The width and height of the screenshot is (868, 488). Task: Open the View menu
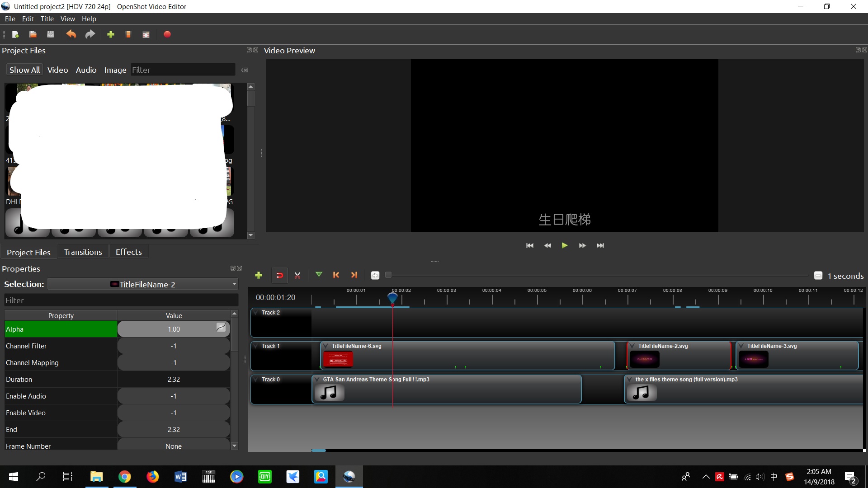(68, 19)
